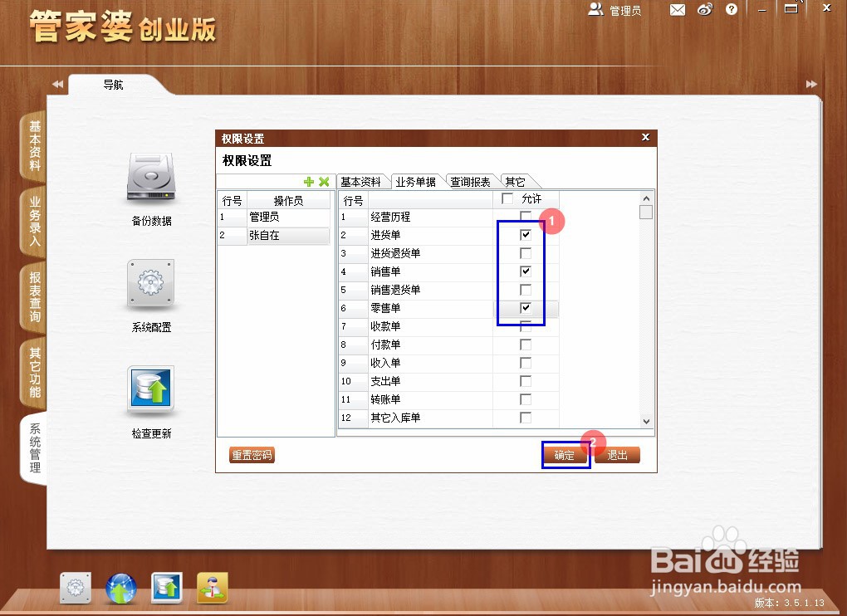Click the 确定 confirm button

[x=565, y=455]
